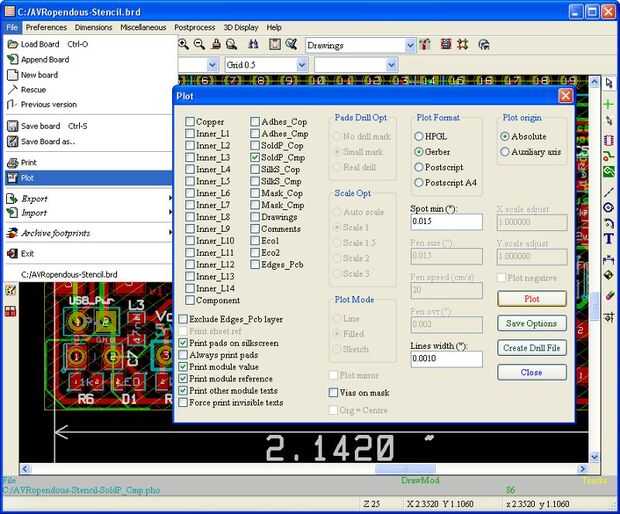Open the Dimensions menu
Viewport: 620px width, 514px height.
pos(93,27)
